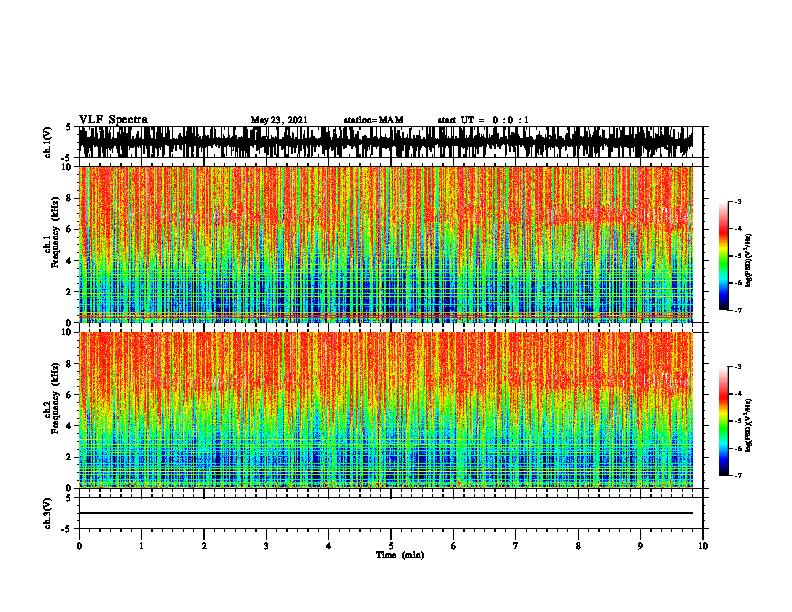Viewport: 792px width, 612px height.
Task: Click the time axis tick label "3"
Action: tap(266, 546)
